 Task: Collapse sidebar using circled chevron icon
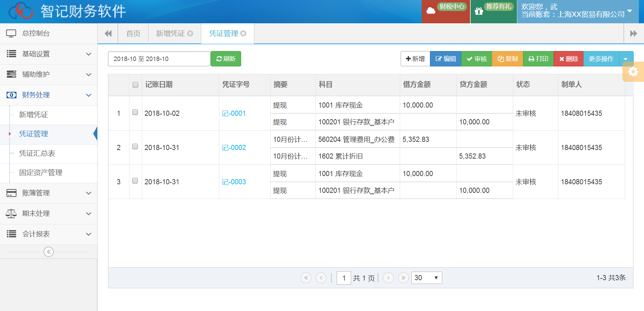49,252
